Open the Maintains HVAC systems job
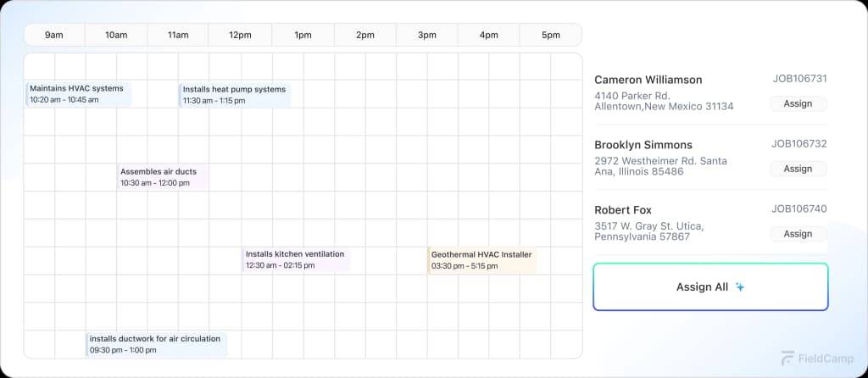Screen dimensions: 868x378 (78, 94)
